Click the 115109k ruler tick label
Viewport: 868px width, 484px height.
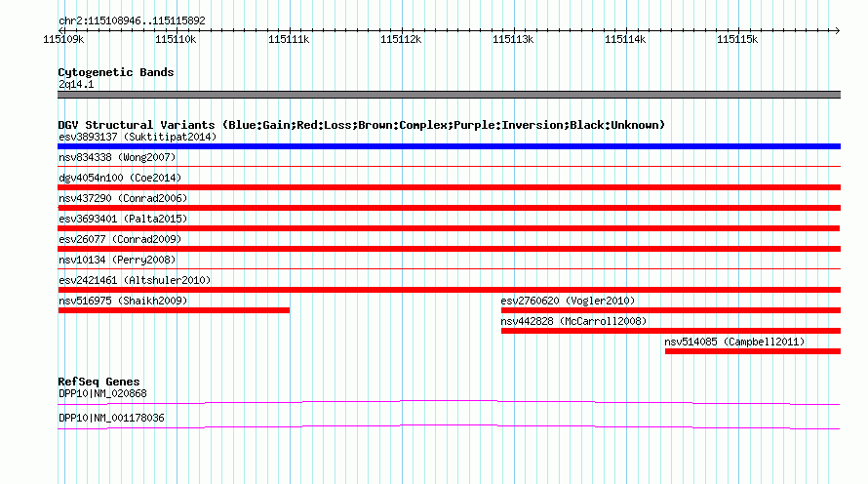63,39
